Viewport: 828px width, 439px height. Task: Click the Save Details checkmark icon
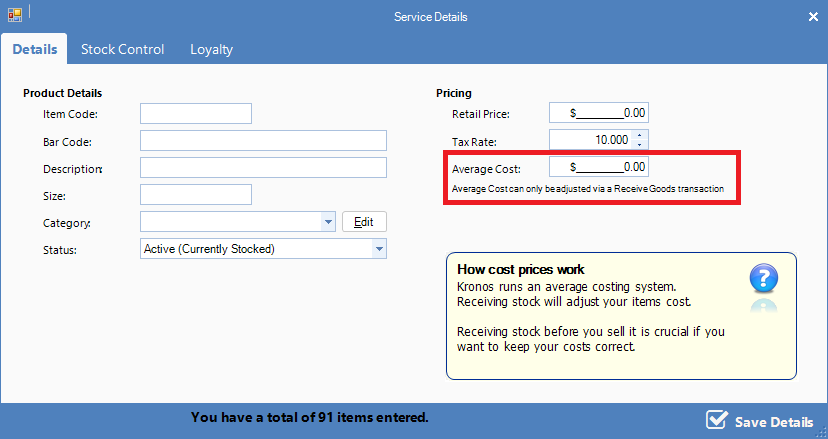tap(716, 420)
